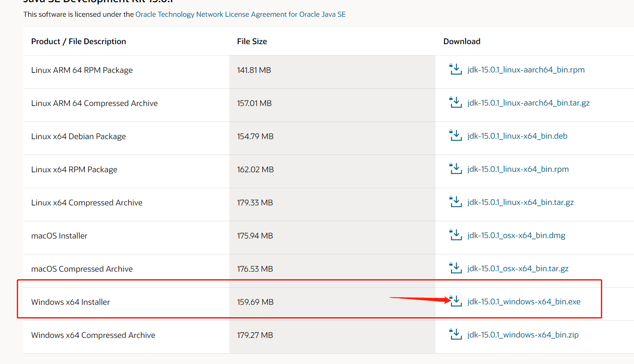The width and height of the screenshot is (634, 364).
Task: Click the 154.79 MB file size
Action: [x=255, y=136]
